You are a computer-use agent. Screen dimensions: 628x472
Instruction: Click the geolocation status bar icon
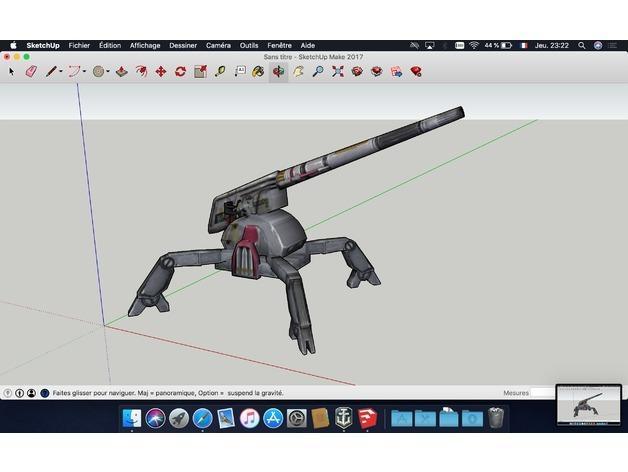pyautogui.click(x=8, y=393)
